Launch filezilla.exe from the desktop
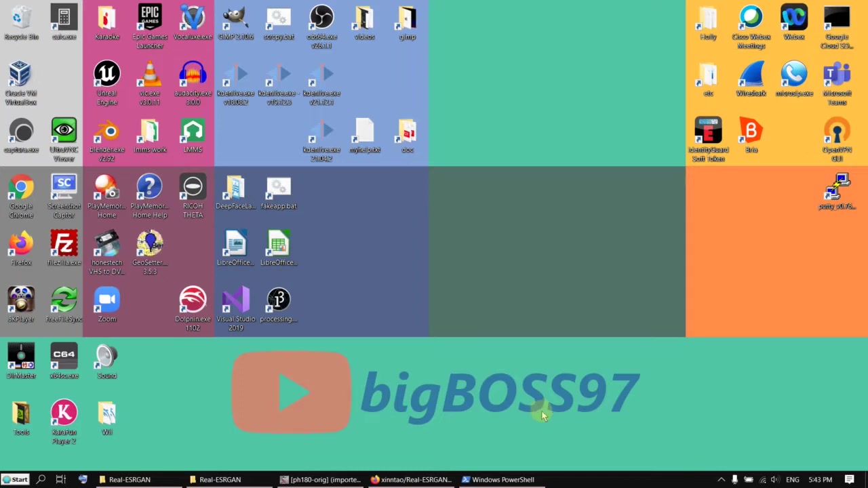Viewport: 868px width, 488px height. pyautogui.click(x=64, y=249)
